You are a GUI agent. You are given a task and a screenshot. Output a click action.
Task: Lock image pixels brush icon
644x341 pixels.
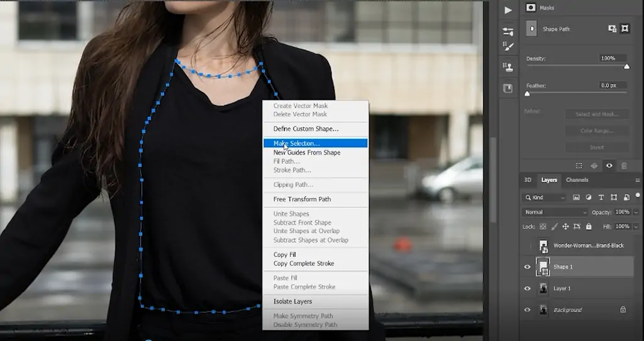click(x=555, y=227)
